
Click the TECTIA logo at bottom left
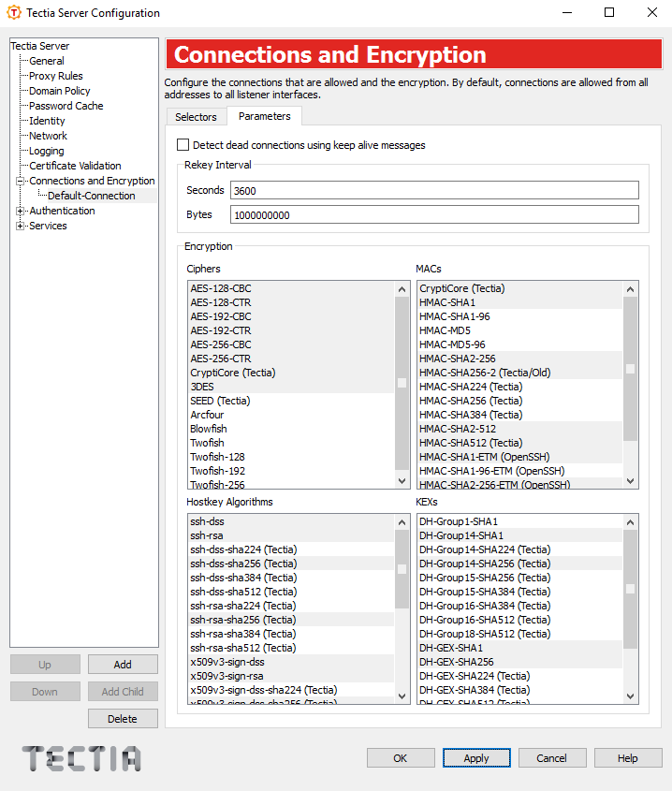80,759
